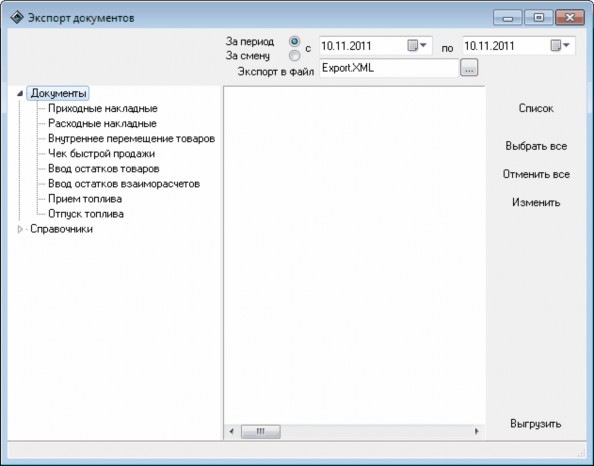Select Расходные накладные in tree
The width and height of the screenshot is (594, 466).
click(x=102, y=124)
